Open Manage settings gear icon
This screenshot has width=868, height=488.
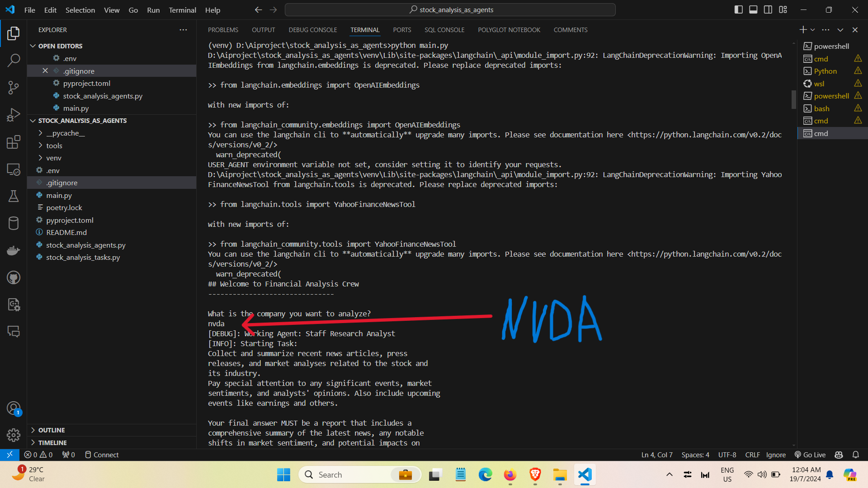coord(14,435)
